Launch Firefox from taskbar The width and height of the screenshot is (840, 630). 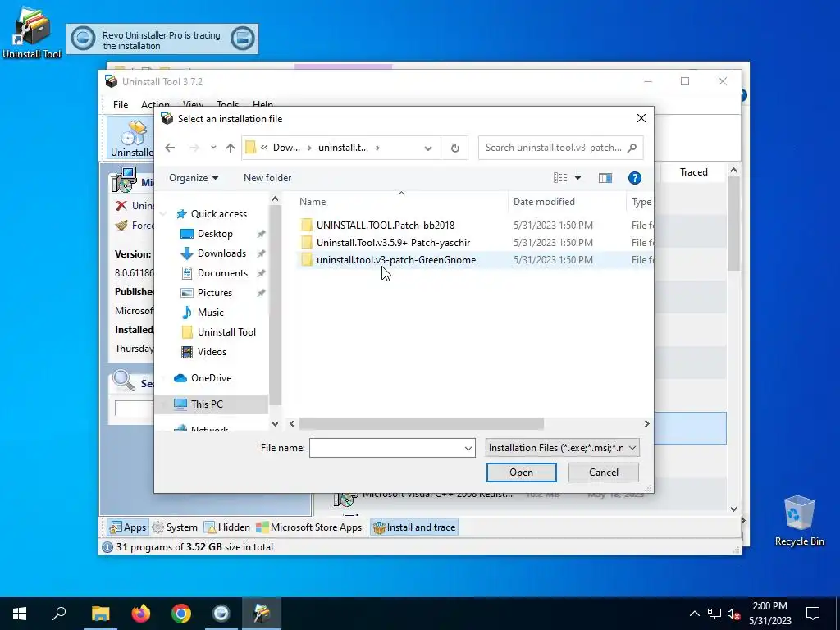pos(141,614)
